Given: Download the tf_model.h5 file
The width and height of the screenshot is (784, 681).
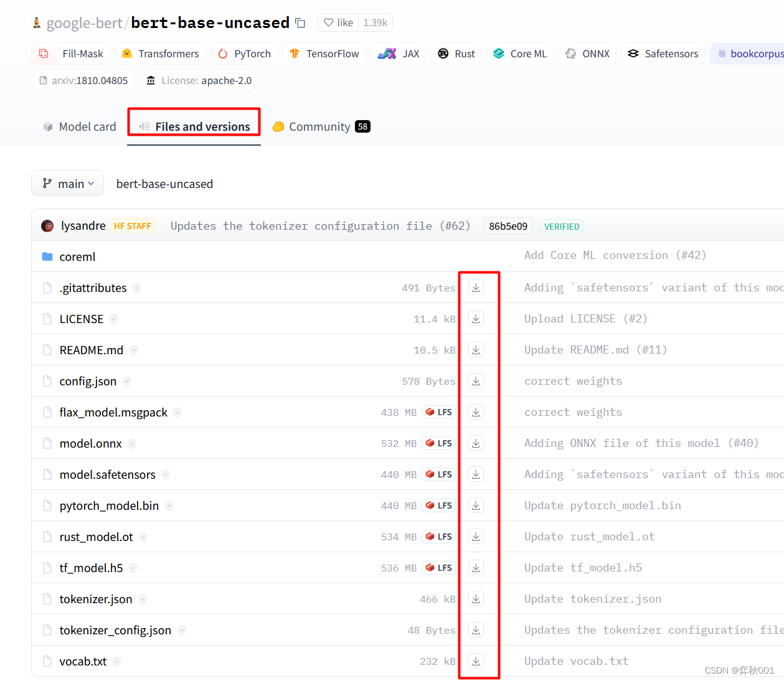Looking at the screenshot, I should (476, 568).
